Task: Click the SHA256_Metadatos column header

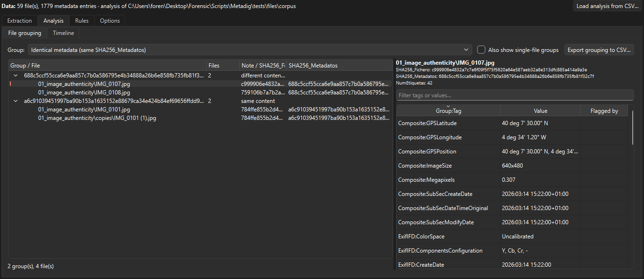Action: [x=339, y=66]
